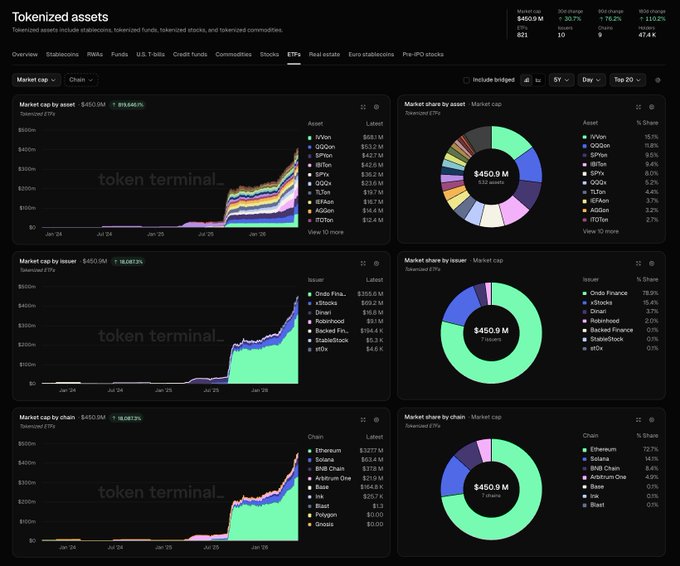Click StableStock row in Market cap by issuer legend
Image resolution: width=680 pixels, height=566 pixels.
tap(345, 340)
